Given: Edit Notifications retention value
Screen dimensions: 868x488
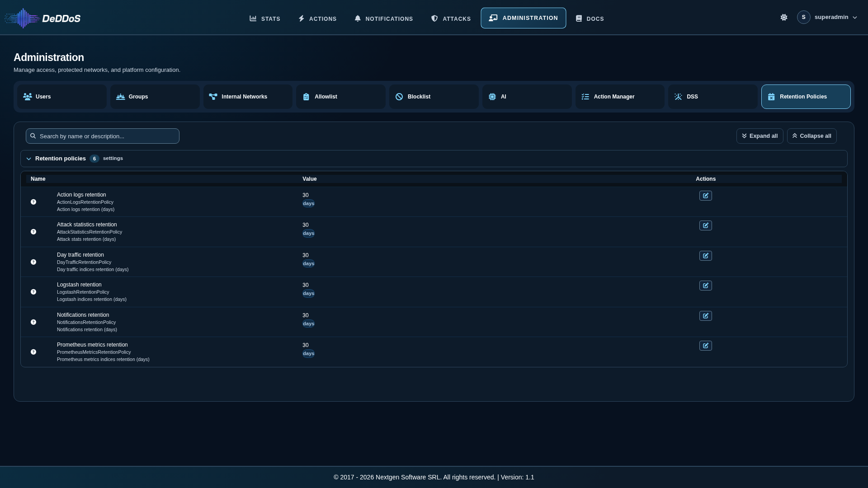Looking at the screenshot, I should 705,316.
